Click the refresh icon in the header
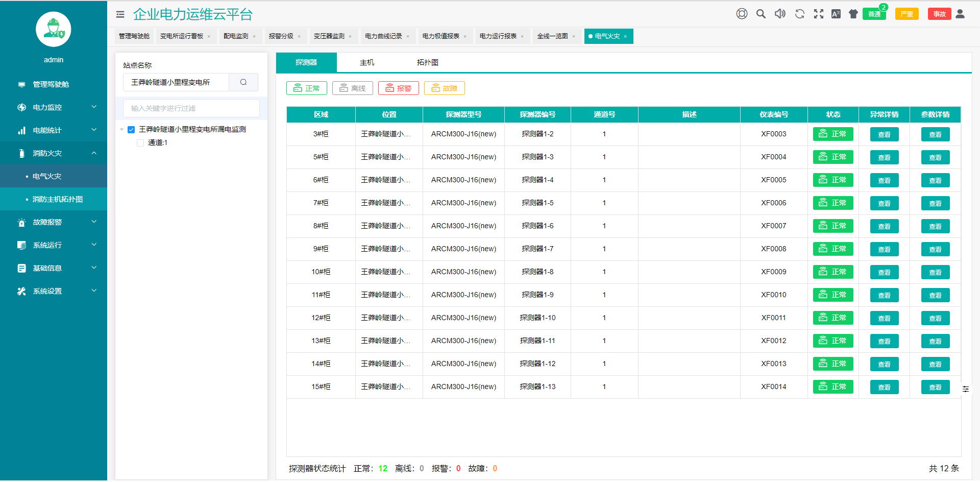 pyautogui.click(x=800, y=14)
